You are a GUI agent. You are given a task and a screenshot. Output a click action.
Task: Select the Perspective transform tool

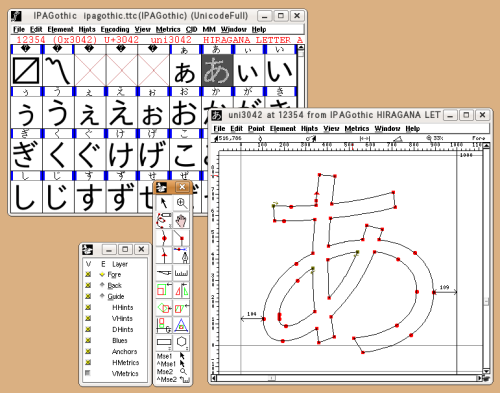tap(182, 325)
